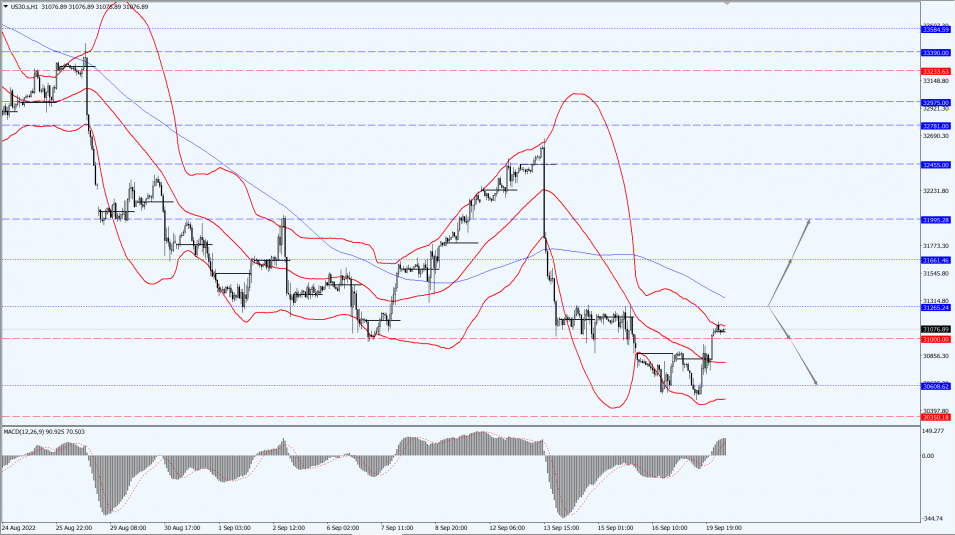Click the chart shift triangle marker at top
The width and height of the screenshot is (955, 535).
727,3
